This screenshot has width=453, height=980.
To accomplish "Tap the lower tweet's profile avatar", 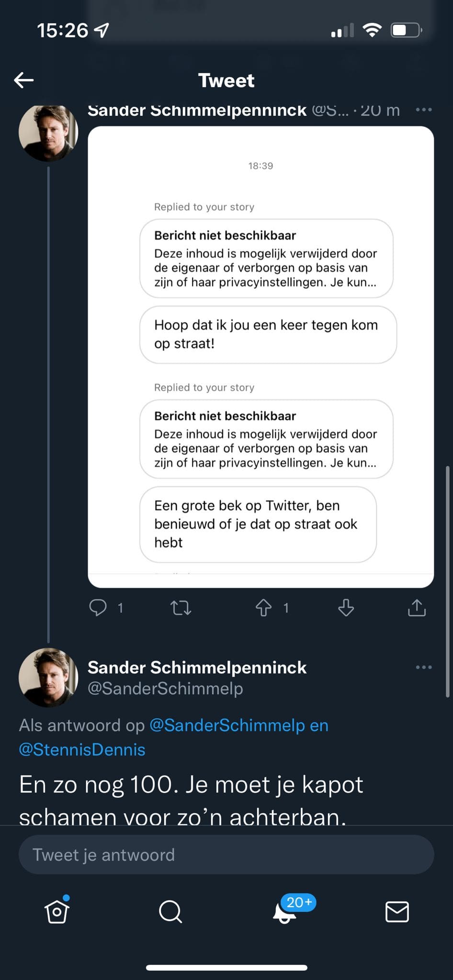I will [x=48, y=678].
